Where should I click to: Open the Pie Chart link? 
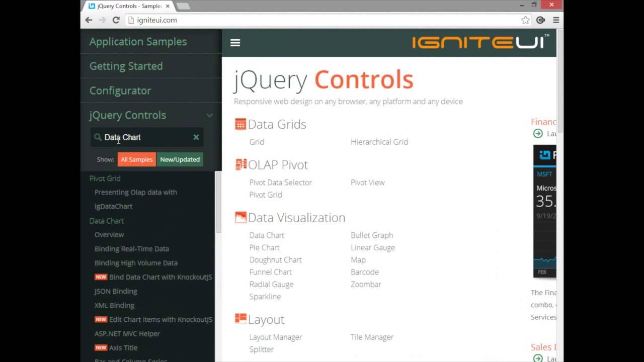[264, 247]
